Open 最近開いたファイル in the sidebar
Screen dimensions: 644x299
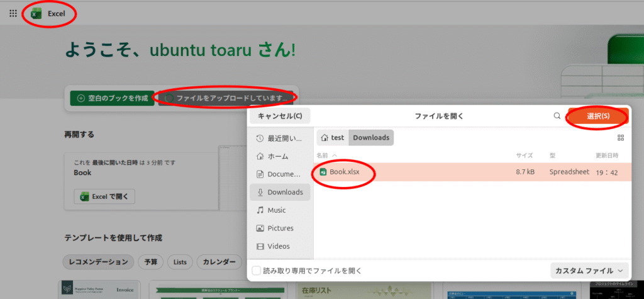point(280,138)
